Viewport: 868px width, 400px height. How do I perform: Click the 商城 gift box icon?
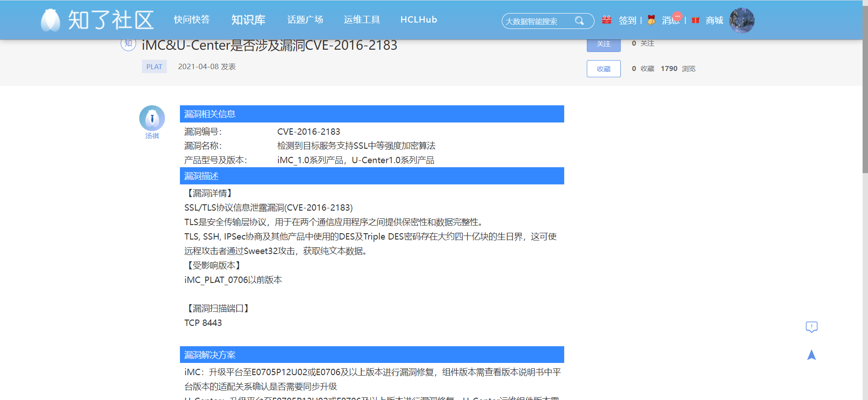[696, 20]
